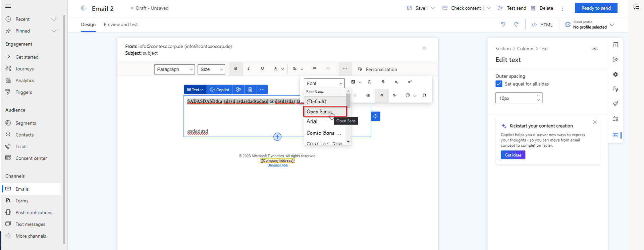Expand the Brand profile dropdown
The height and width of the screenshot is (250, 644).
pos(612,24)
